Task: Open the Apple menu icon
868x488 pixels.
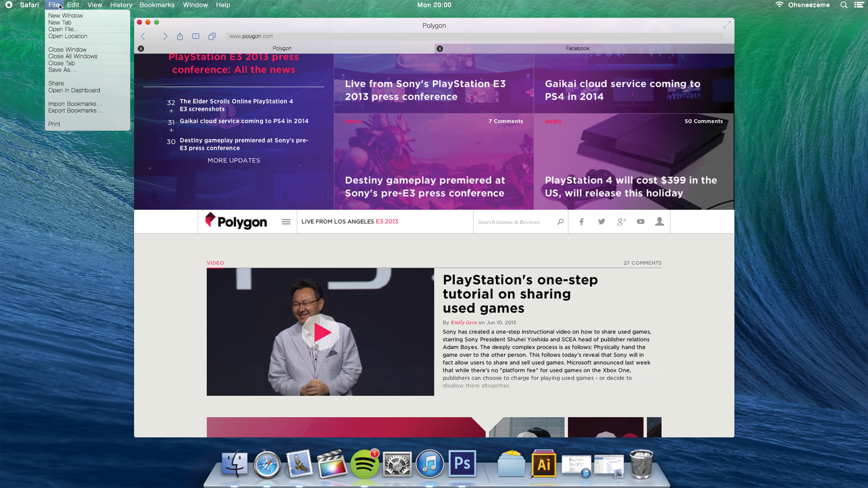Action: (x=9, y=5)
